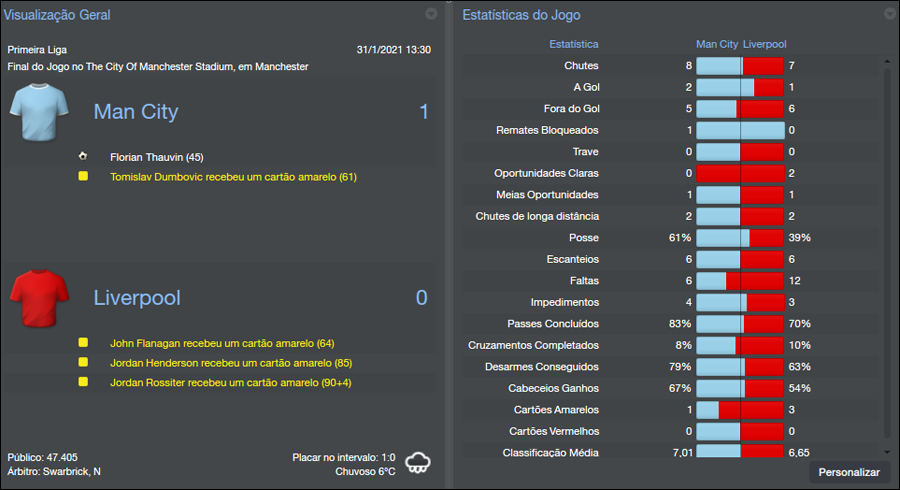Viewport: 900px width, 490px height.
Task: Click the statistics panel vertical scrollbar
Action: (x=886, y=250)
